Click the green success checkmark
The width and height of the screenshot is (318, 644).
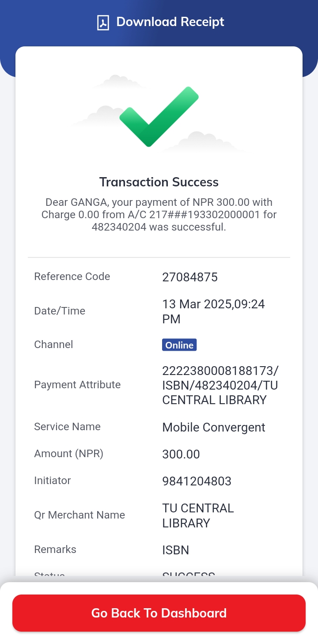coord(159,116)
